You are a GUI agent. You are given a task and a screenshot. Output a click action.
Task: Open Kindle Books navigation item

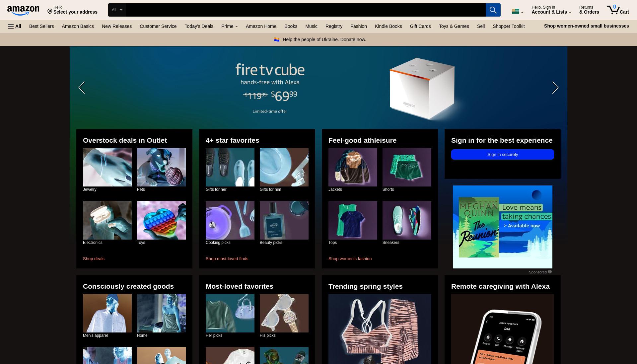tap(388, 26)
